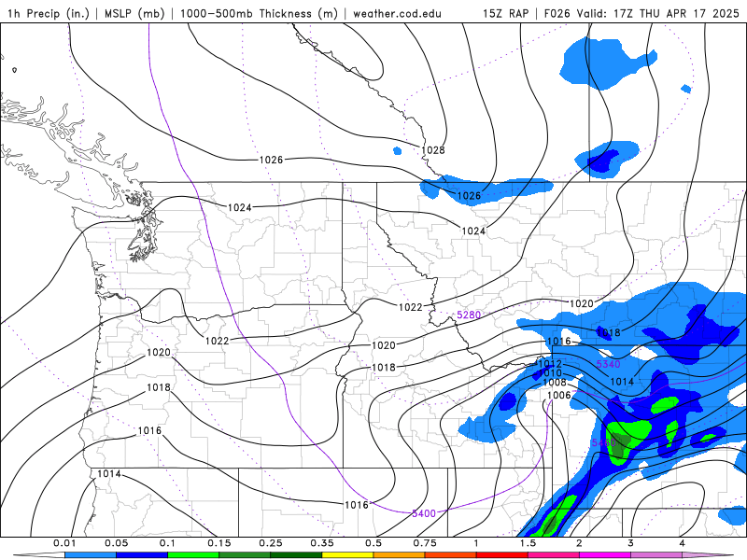Click the MSLP (mb) title text

(134, 13)
